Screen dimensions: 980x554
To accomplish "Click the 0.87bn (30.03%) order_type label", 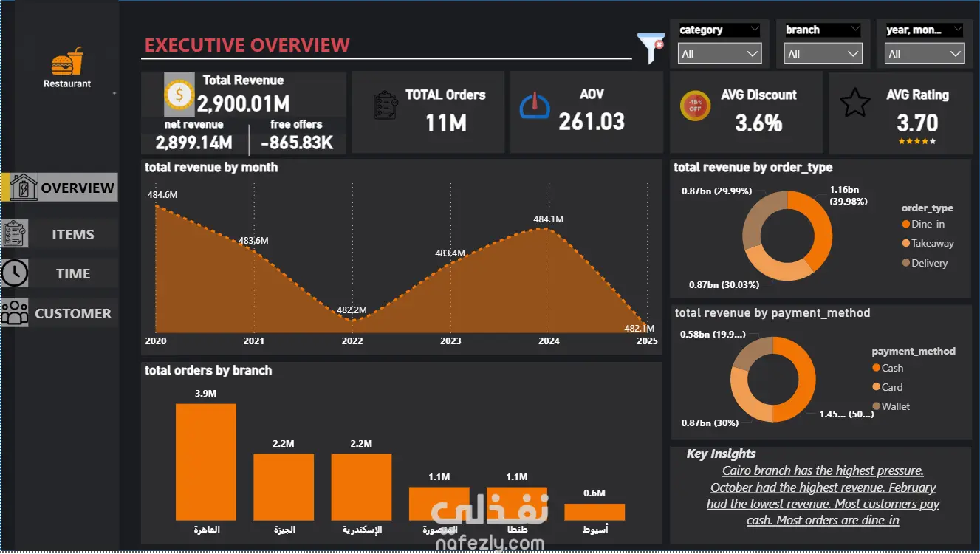I will (x=724, y=284).
